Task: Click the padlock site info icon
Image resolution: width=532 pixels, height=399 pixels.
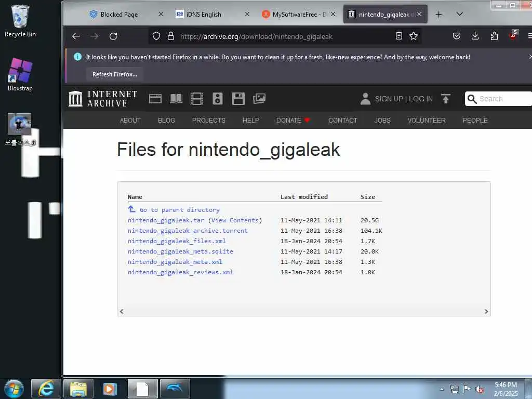Action: point(171,36)
